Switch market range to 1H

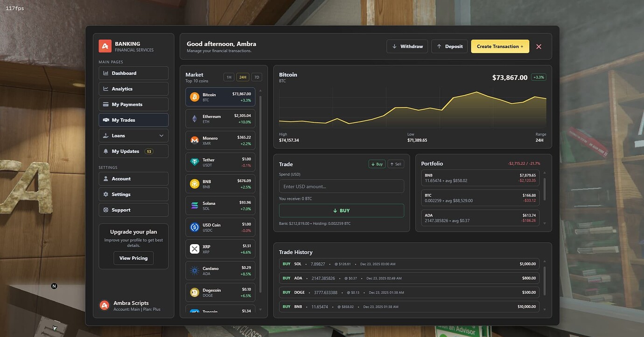(229, 77)
